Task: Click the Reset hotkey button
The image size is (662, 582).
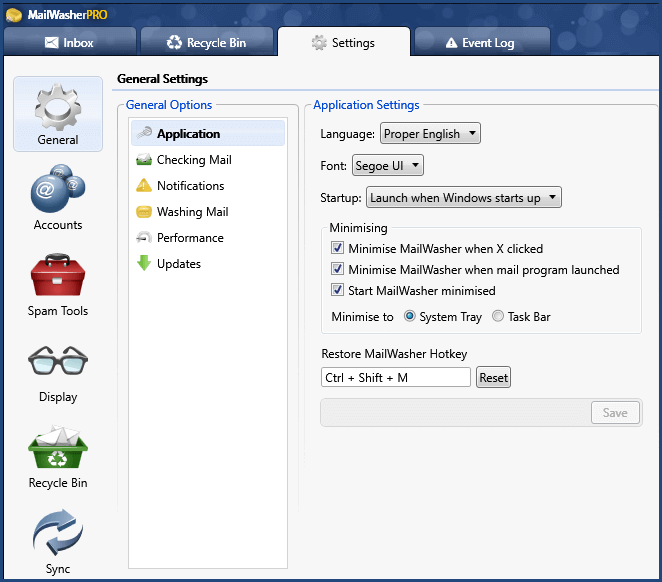Action: (x=493, y=377)
